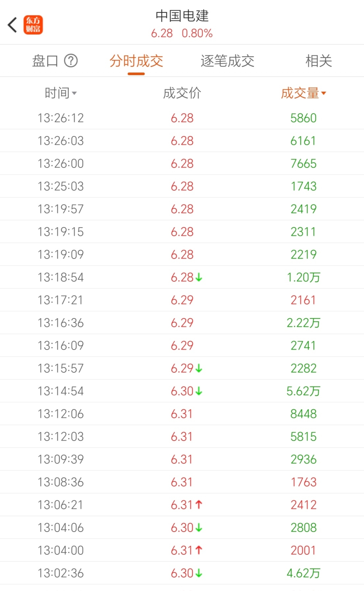Click the green down arrow at 13:18:54
364x591 pixels.
(199, 277)
